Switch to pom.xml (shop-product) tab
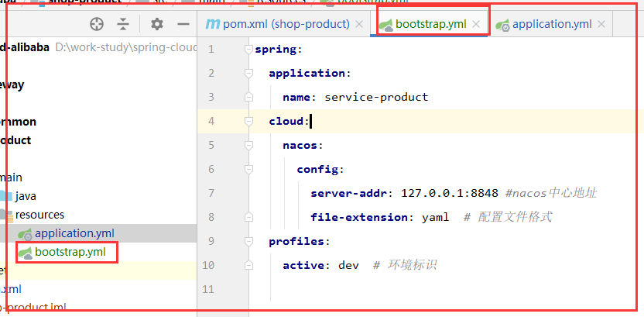Screen dimensions: 644x317 (x=286, y=24)
